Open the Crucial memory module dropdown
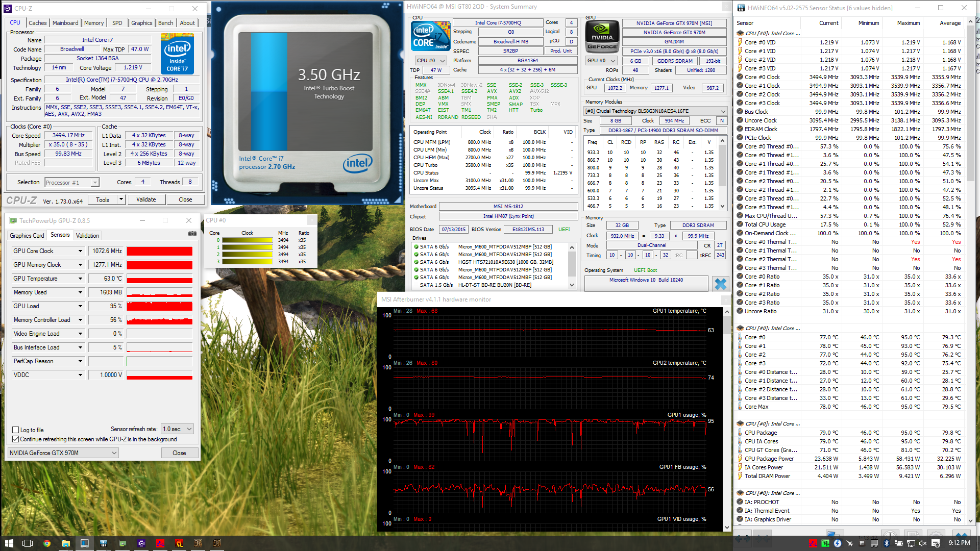 point(655,111)
